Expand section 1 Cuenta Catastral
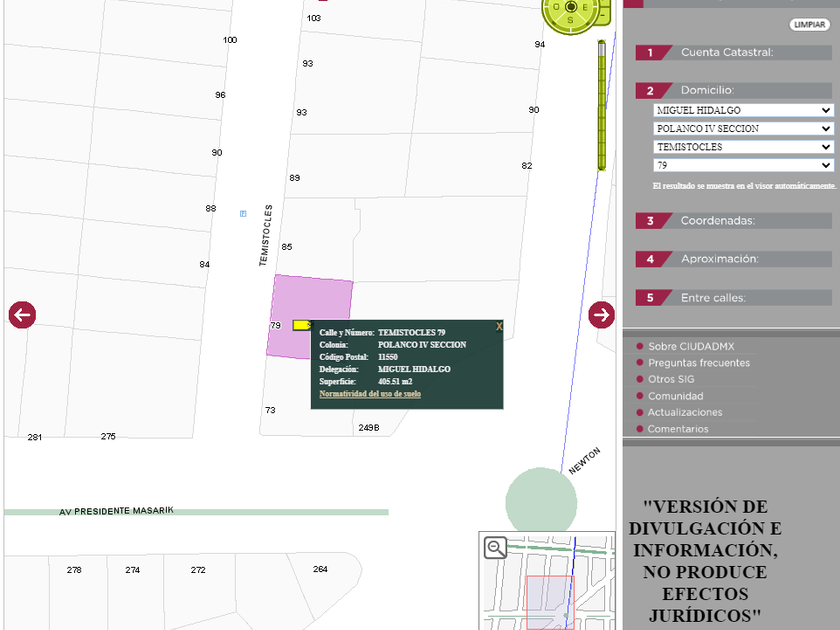The width and height of the screenshot is (840, 630). point(733,52)
